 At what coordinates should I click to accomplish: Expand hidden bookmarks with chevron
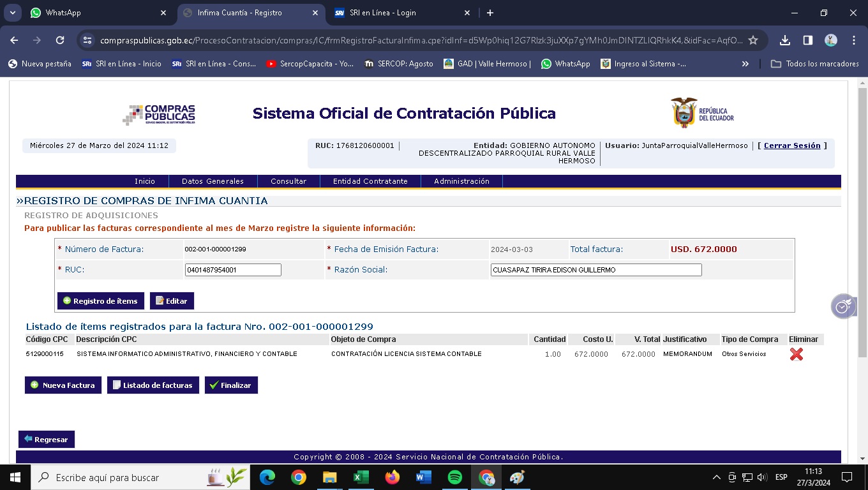coord(745,64)
